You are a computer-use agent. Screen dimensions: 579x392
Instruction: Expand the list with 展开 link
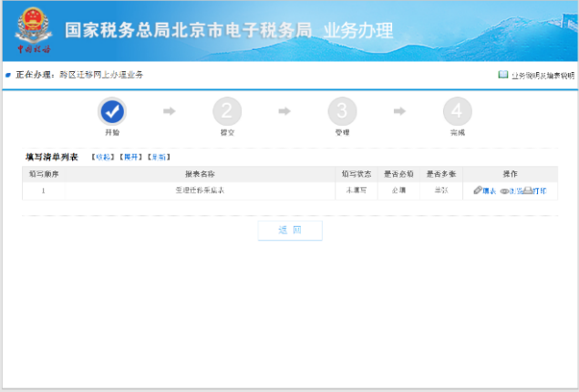(x=130, y=157)
